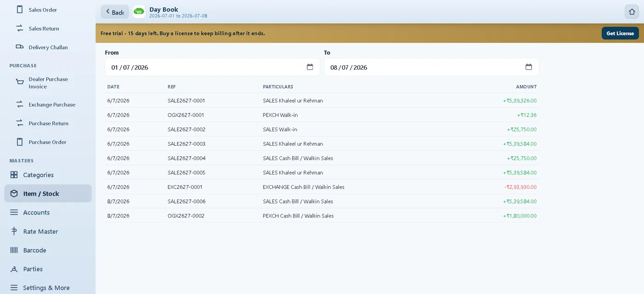Open Sales Order from the sidebar
Screen dimensions: 644x294
point(43,10)
